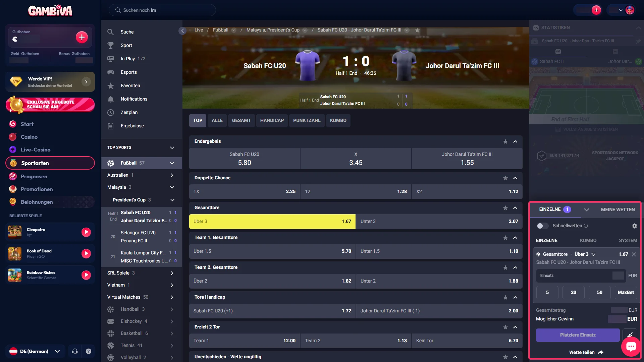
Task: Open MEINE WETTEN tab
Action: click(x=618, y=210)
